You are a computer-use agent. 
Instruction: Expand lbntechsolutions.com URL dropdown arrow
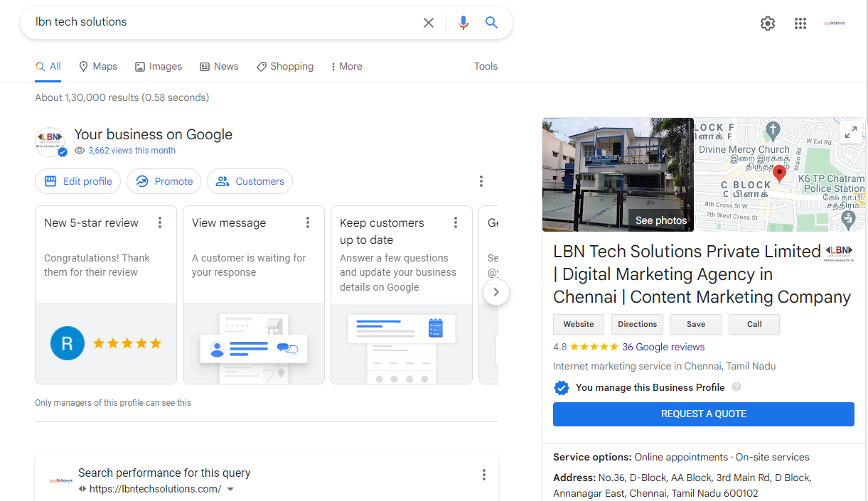tap(230, 490)
